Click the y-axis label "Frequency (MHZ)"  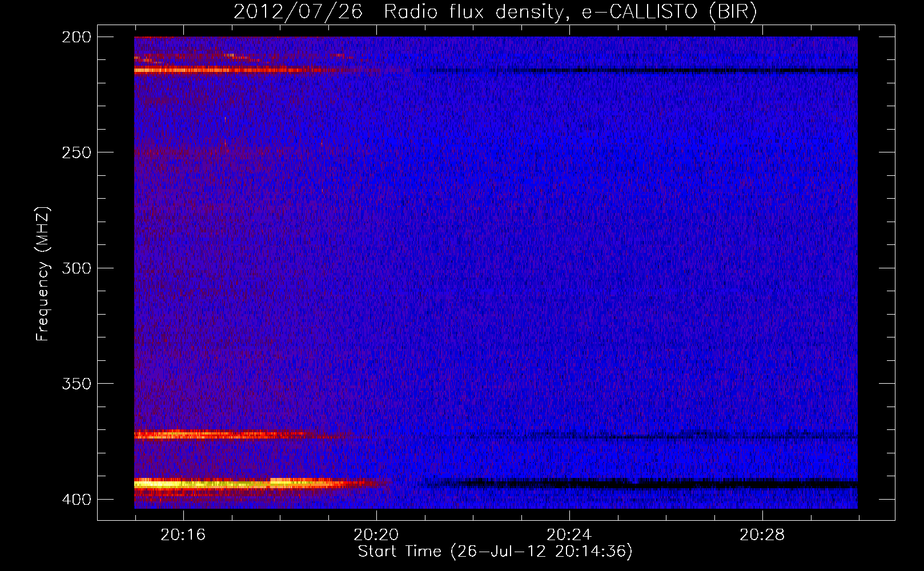pyautogui.click(x=43, y=274)
